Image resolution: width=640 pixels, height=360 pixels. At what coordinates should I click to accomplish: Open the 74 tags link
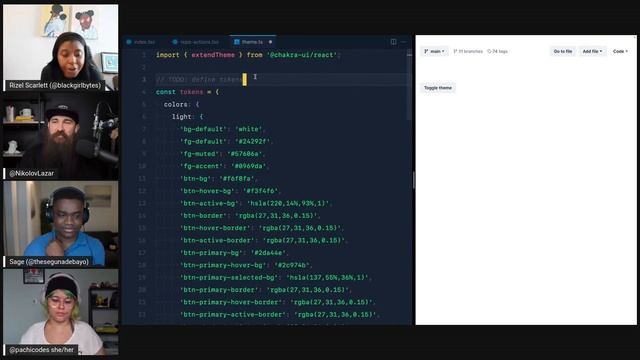[498, 51]
